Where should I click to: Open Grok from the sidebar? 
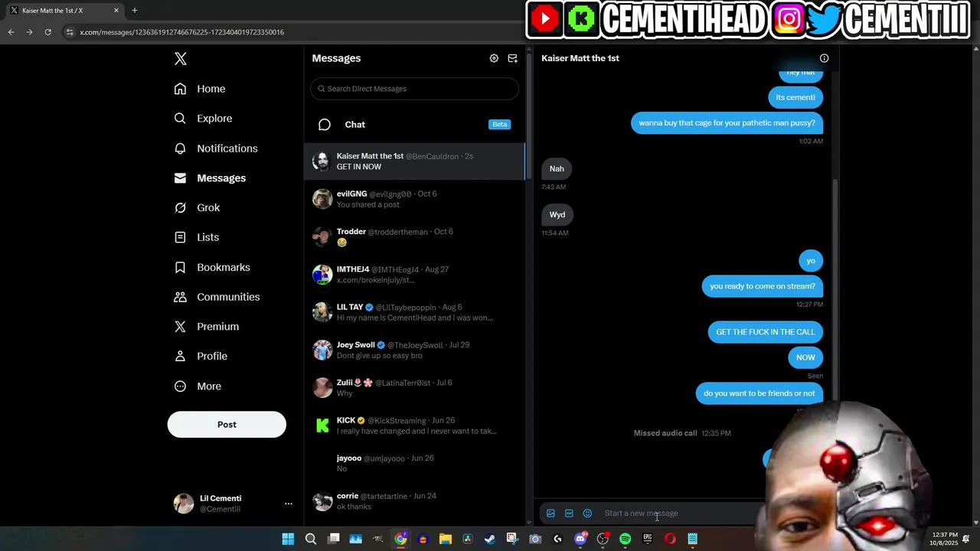click(x=197, y=207)
